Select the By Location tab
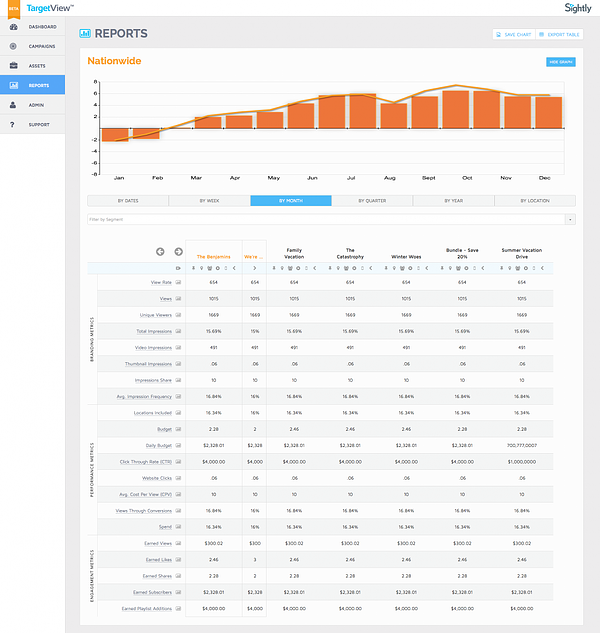Image resolution: width=600 pixels, height=633 pixels. coord(535,201)
